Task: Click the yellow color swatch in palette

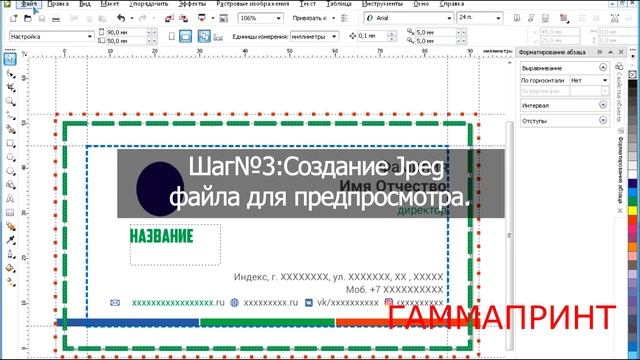Action: pyautogui.click(x=633, y=210)
